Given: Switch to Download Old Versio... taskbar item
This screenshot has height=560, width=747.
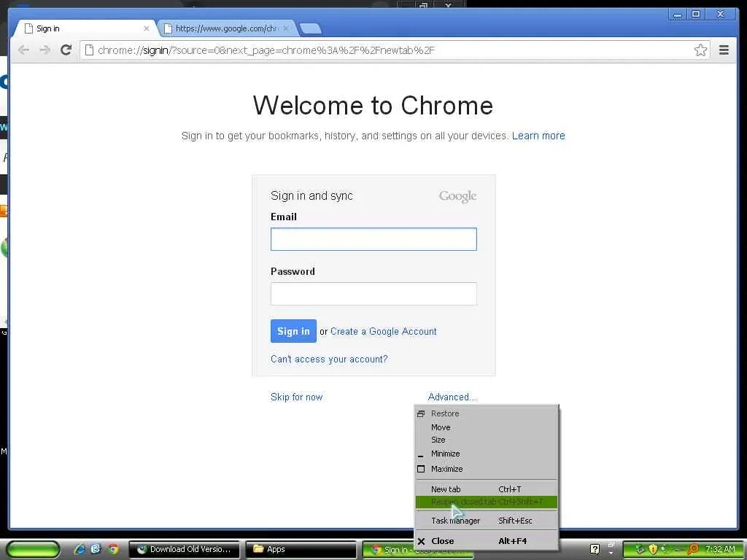Looking at the screenshot, I should 184,550.
